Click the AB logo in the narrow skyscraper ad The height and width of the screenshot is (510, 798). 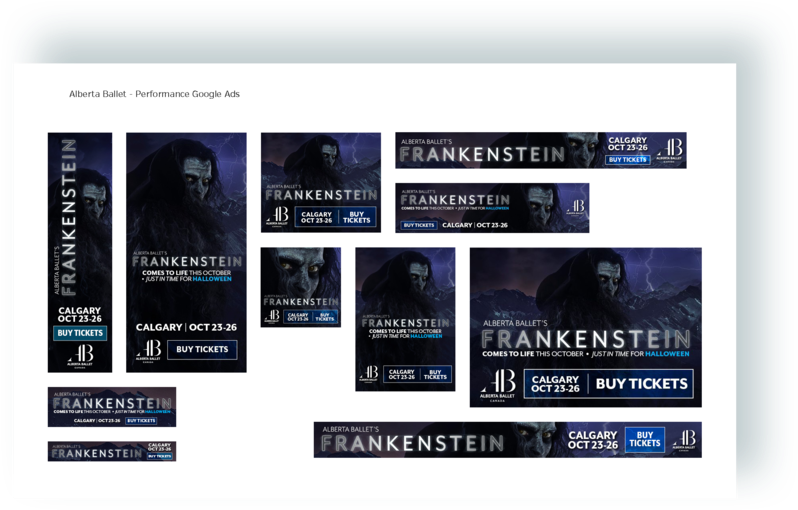coord(80,356)
